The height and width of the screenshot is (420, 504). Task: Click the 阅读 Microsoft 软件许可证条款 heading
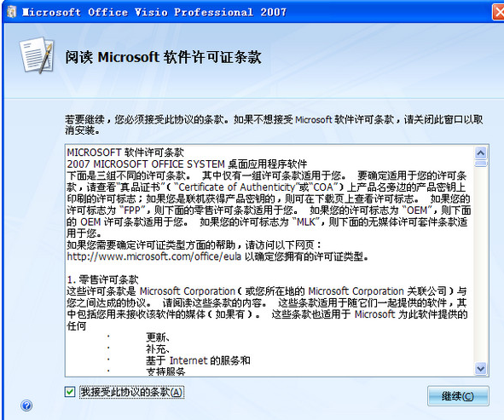tap(163, 57)
